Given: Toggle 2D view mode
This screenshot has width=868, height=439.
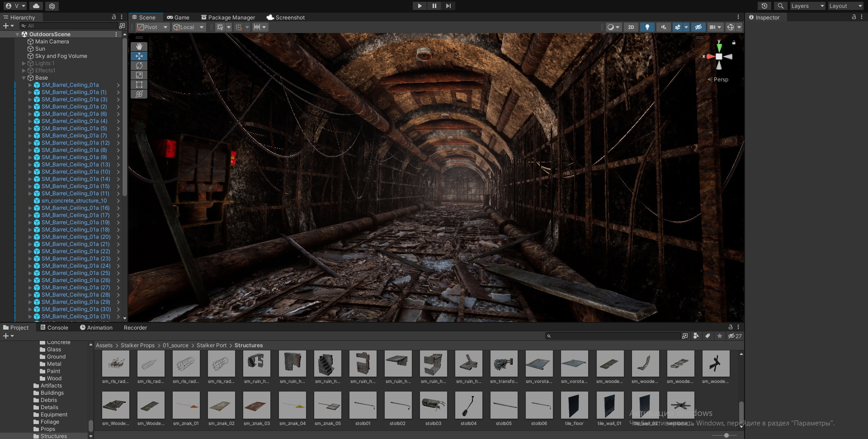Looking at the screenshot, I should coord(631,27).
